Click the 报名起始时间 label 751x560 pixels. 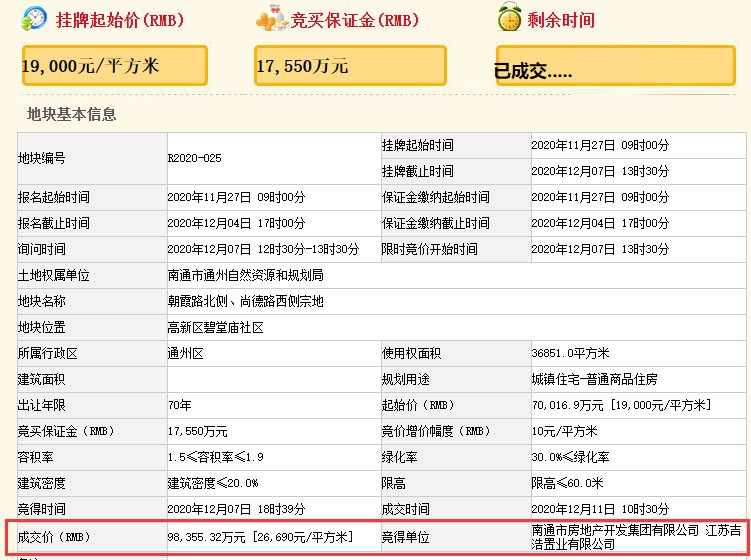(x=54, y=197)
